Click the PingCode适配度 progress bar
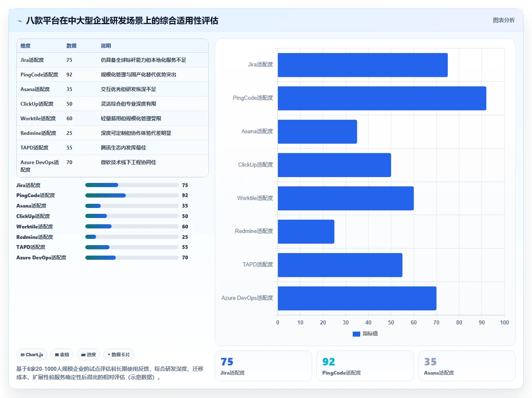This screenshot has width=532, height=398. 132,195
